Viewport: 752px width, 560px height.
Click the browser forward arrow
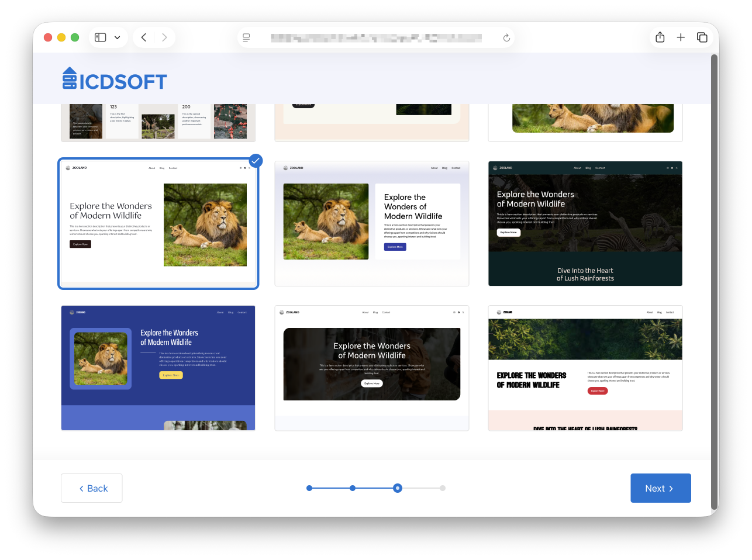(164, 37)
